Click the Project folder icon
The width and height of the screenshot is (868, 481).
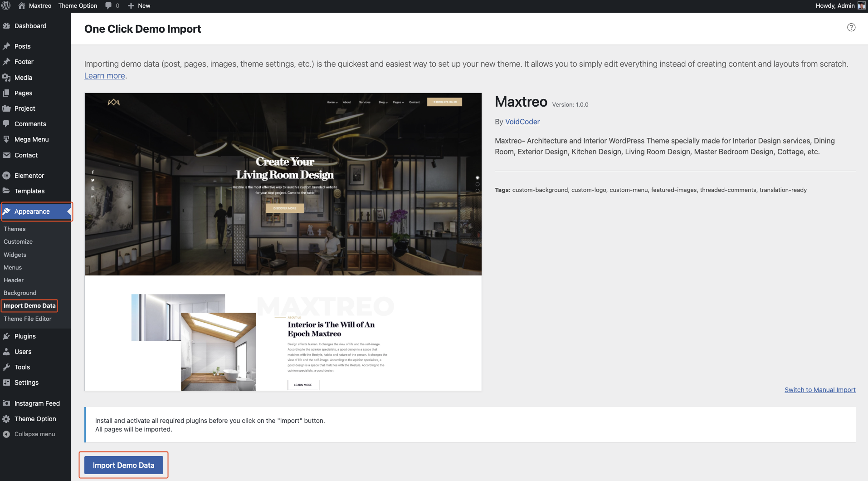[6, 108]
